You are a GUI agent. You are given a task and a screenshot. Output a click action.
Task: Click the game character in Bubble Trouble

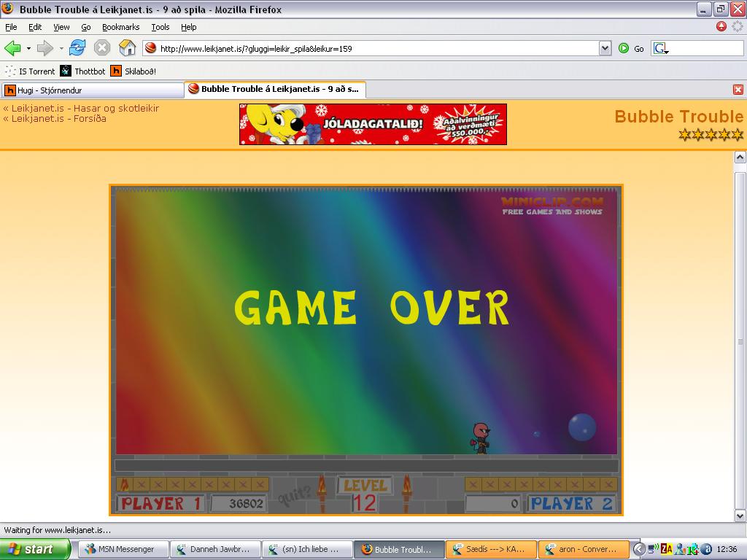point(481,438)
